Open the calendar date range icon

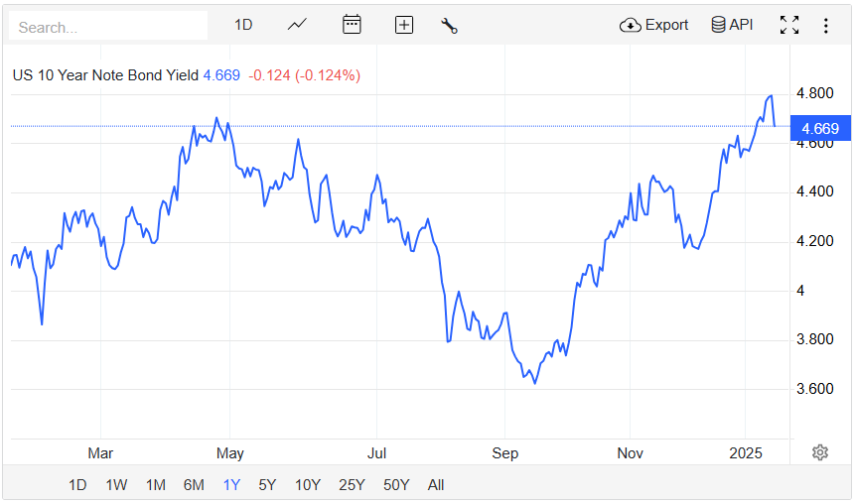click(352, 25)
